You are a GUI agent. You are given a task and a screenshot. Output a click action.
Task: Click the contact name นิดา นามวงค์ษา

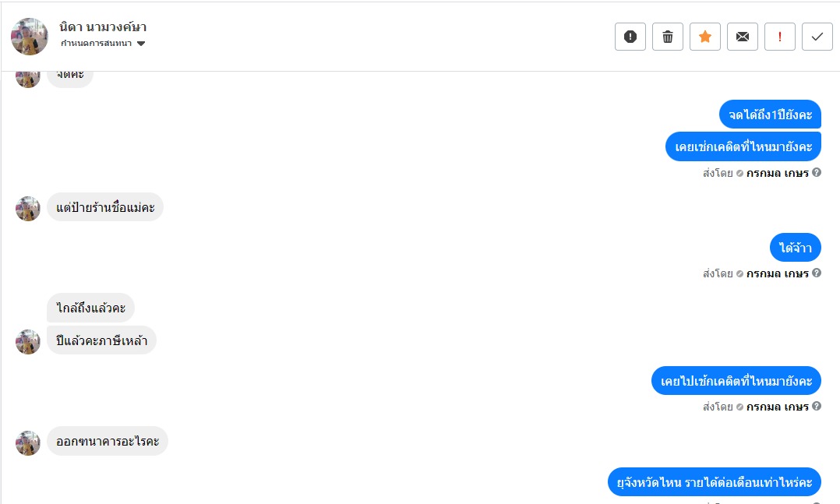(x=103, y=26)
